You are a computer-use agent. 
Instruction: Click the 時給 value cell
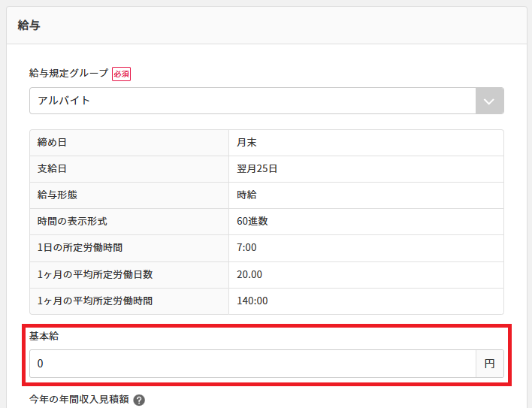coord(247,195)
